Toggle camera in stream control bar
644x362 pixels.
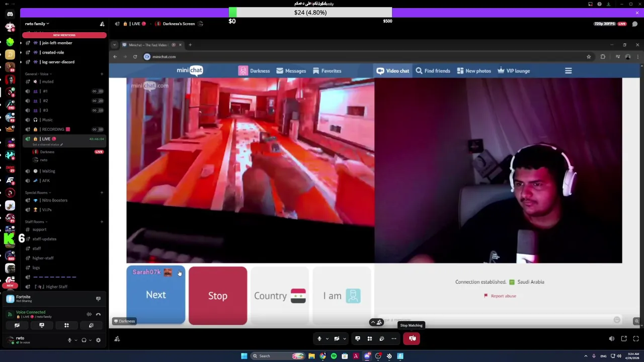[337, 338]
